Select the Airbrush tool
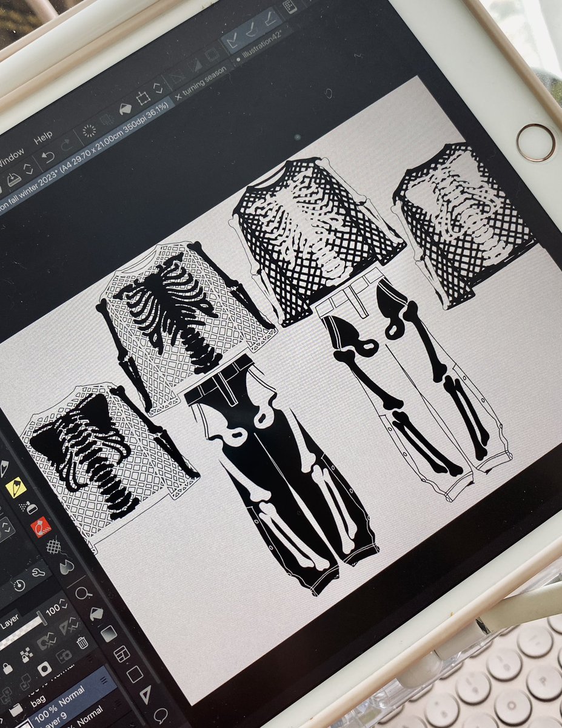The width and height of the screenshot is (562, 728). coord(29,508)
